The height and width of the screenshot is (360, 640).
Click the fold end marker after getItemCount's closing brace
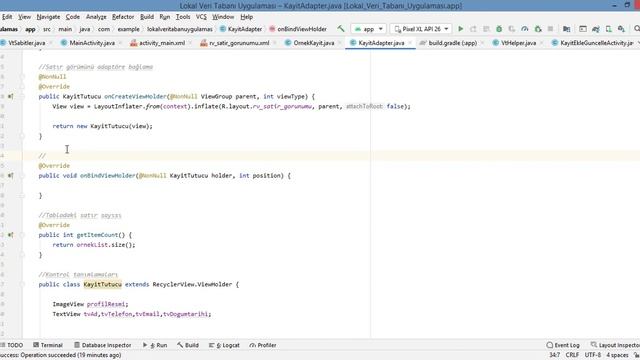pyautogui.click(x=22, y=255)
